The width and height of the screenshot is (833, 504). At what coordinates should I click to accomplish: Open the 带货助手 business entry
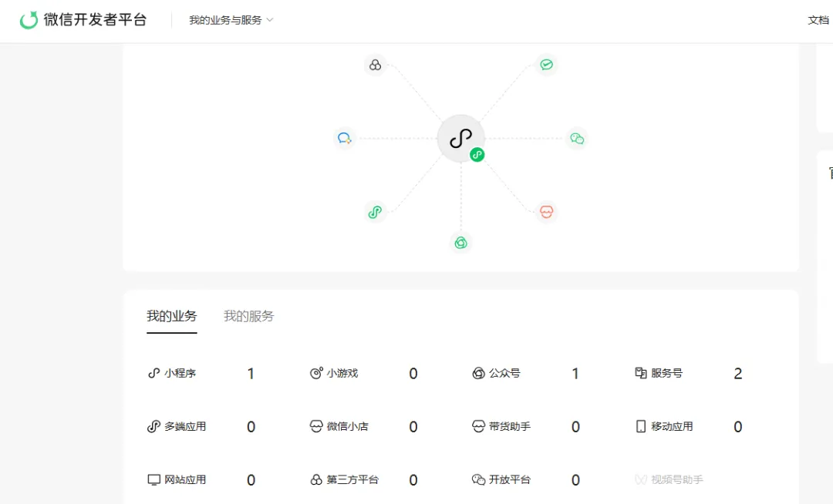(x=510, y=426)
